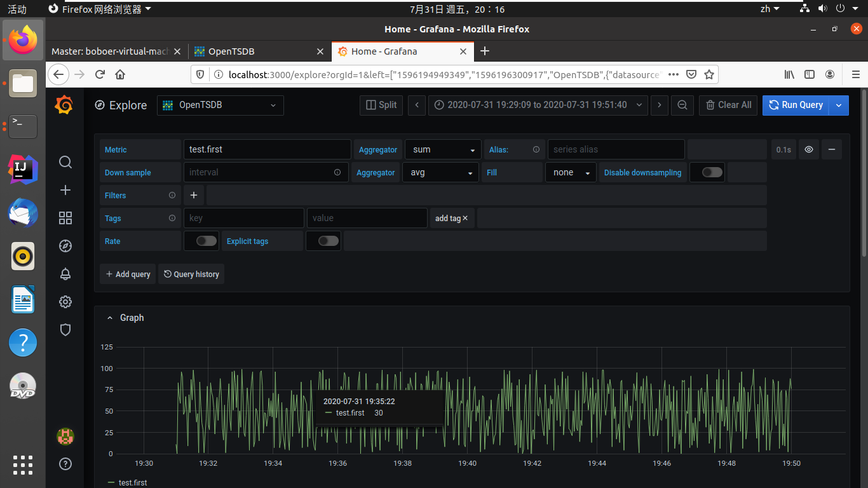868x488 pixels.
Task: Switch to Master: boboer-virtual-machine tab
Action: [x=117, y=51]
